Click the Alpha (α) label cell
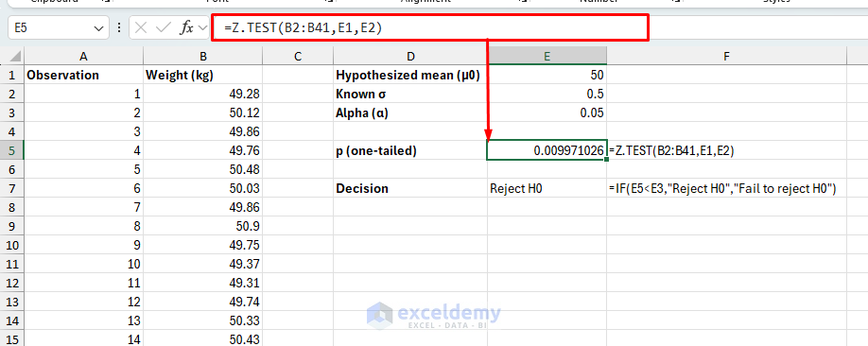The image size is (868, 346). point(410,112)
